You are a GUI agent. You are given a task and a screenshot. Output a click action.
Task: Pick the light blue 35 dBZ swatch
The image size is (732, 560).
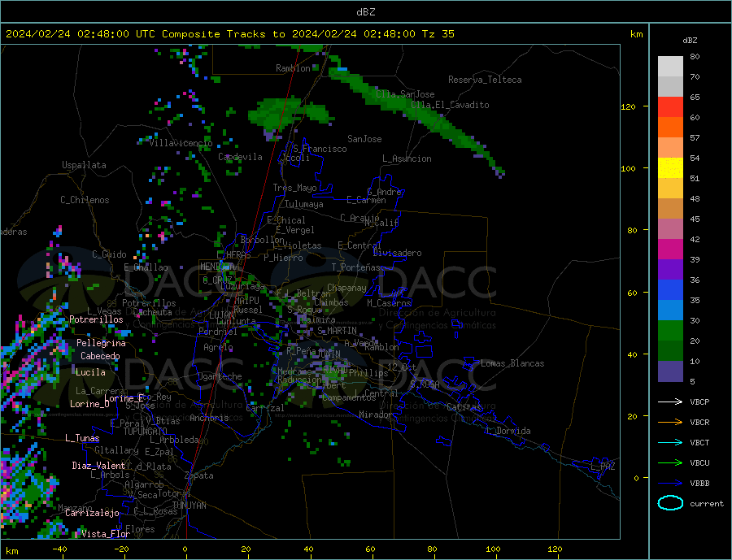[670, 310]
